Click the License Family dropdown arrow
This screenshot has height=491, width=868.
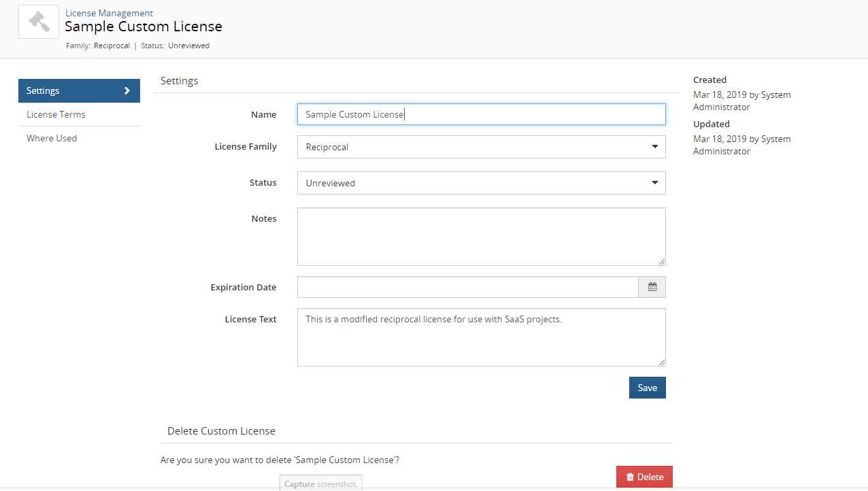[x=654, y=147]
